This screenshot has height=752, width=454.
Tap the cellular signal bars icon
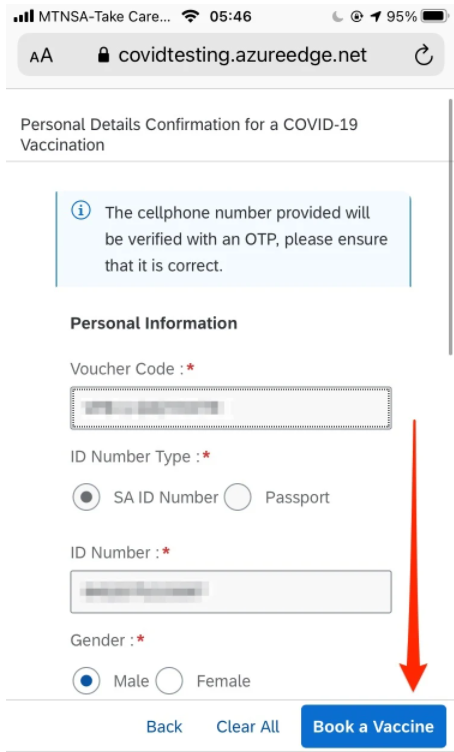(23, 17)
